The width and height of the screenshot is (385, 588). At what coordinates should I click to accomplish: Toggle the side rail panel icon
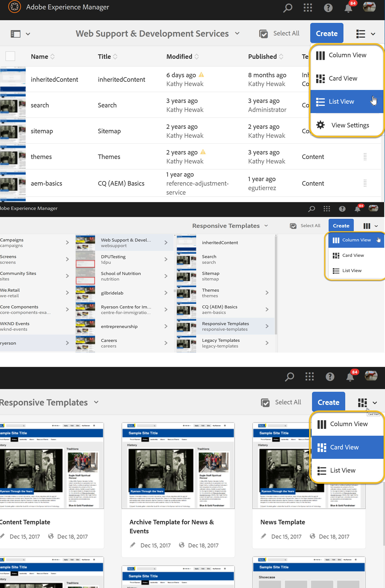click(15, 34)
